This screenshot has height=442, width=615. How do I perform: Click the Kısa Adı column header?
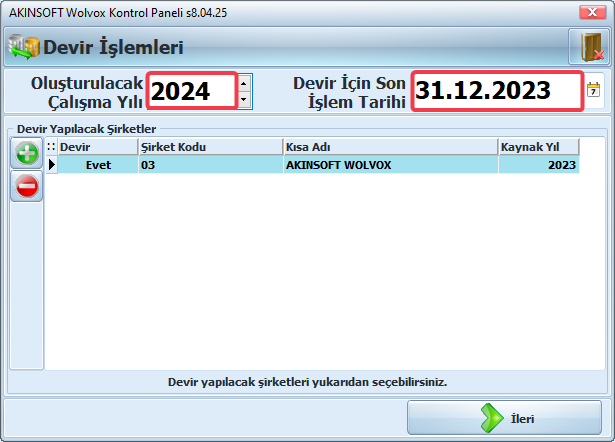391,147
